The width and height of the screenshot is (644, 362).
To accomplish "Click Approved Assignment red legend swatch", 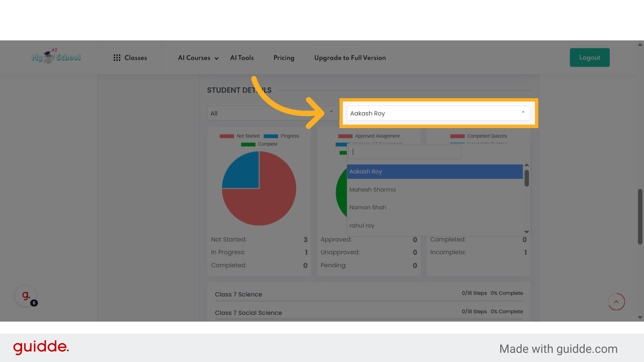I will (x=345, y=136).
